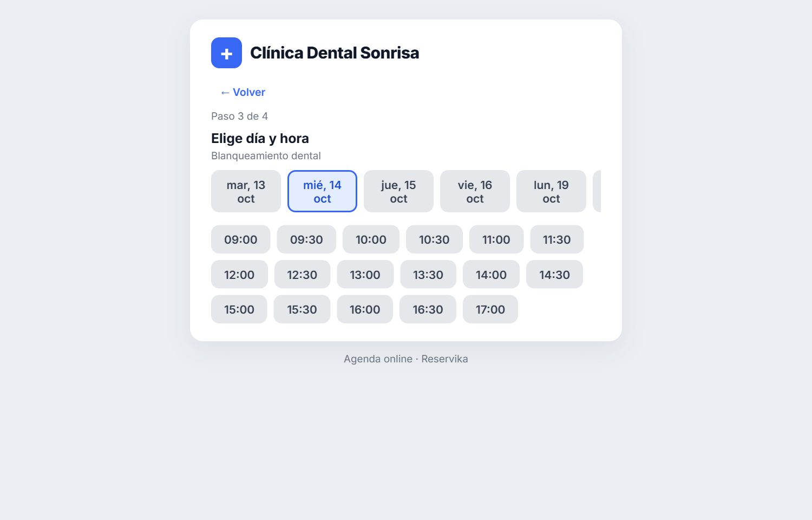Choose the 15:30 appointment slot
812x520 pixels.
click(x=302, y=309)
